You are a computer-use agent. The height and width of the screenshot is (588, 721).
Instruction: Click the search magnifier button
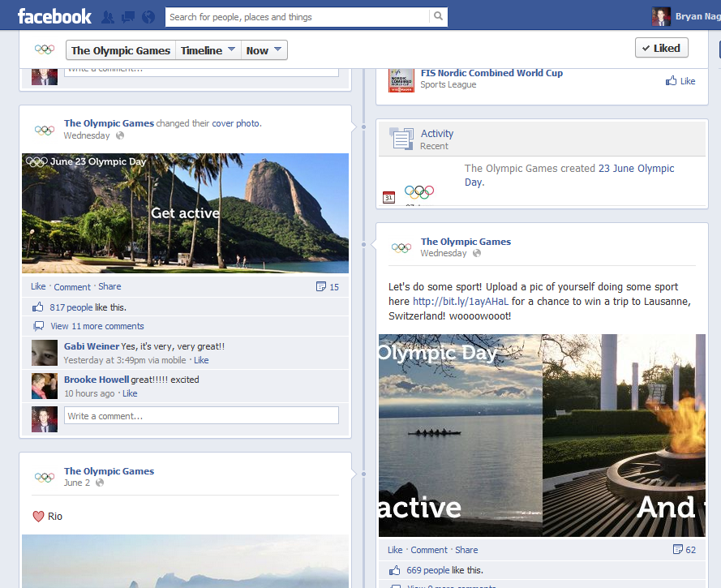[438, 16]
